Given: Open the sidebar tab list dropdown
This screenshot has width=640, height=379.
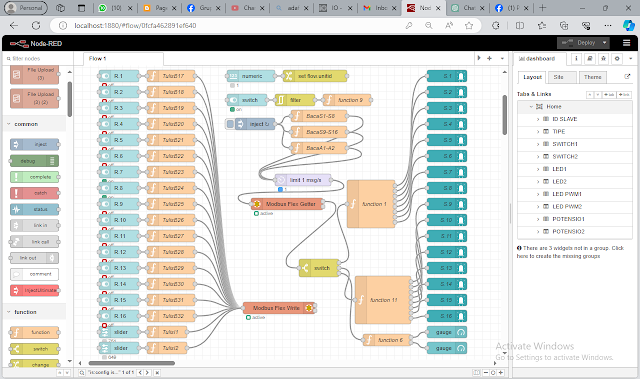Looking at the screenshot, I should 631,59.
